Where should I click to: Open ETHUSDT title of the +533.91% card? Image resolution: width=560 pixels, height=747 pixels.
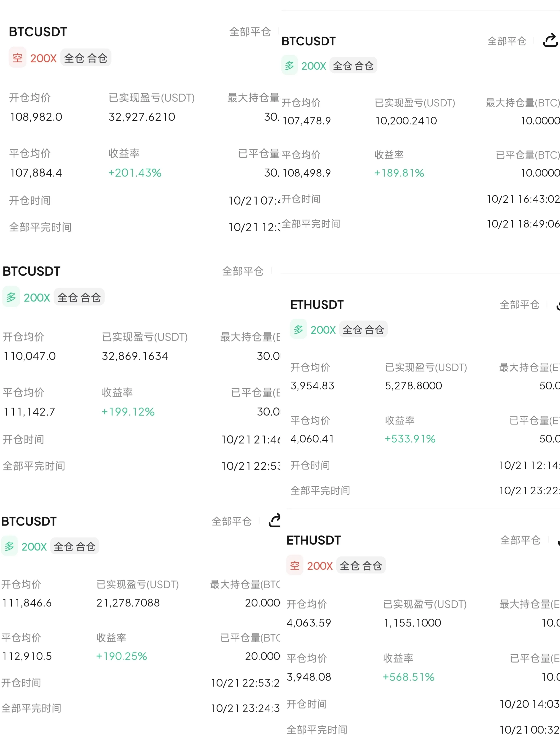point(317,305)
